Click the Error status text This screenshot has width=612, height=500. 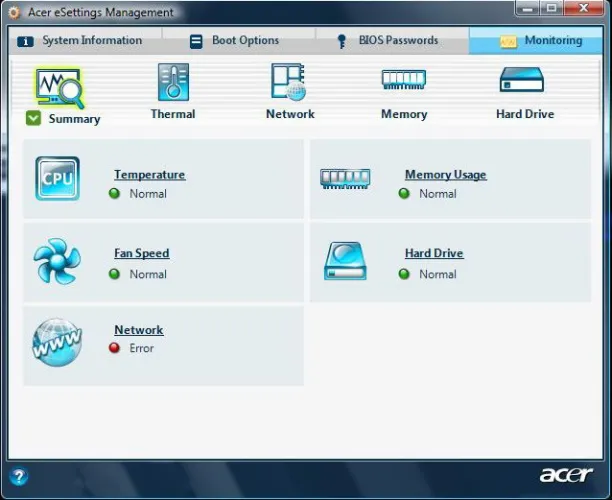(141, 348)
